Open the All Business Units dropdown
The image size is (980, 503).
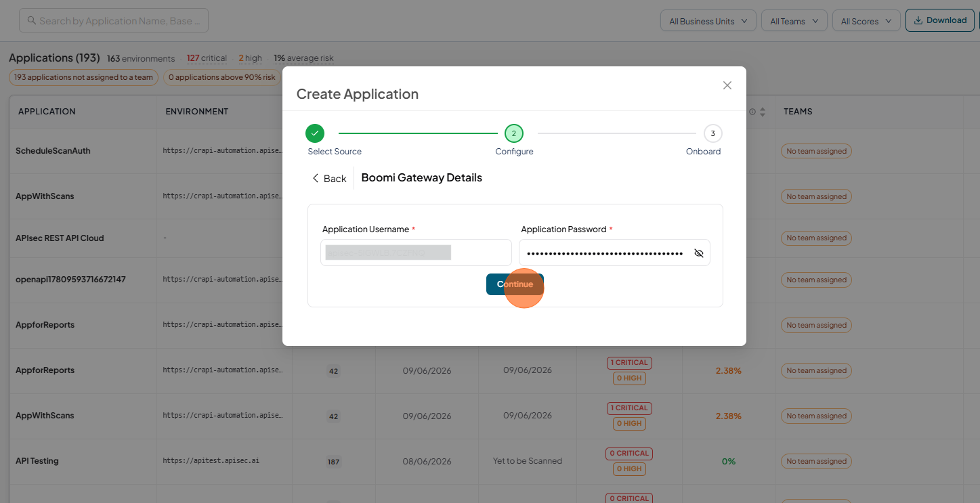[708, 21]
